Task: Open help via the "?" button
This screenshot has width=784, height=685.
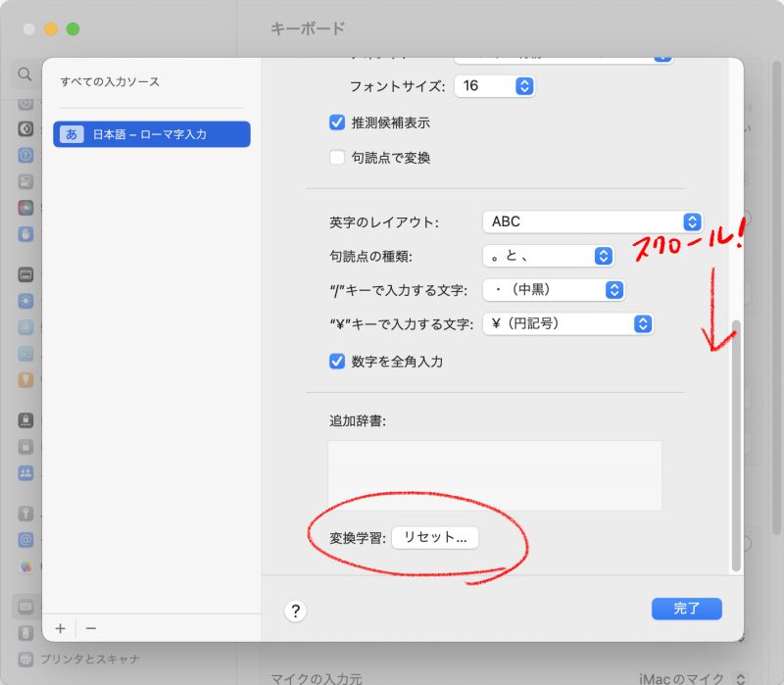Action: point(294,611)
